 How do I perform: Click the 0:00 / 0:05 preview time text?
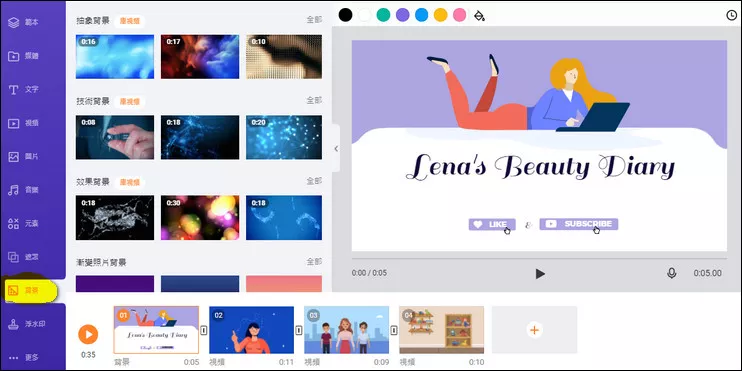pos(369,273)
